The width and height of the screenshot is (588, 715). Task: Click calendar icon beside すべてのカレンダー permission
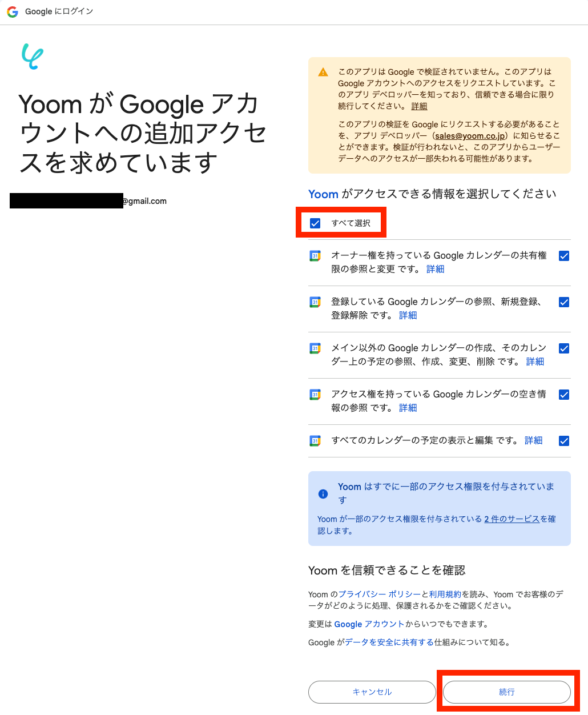(x=315, y=440)
